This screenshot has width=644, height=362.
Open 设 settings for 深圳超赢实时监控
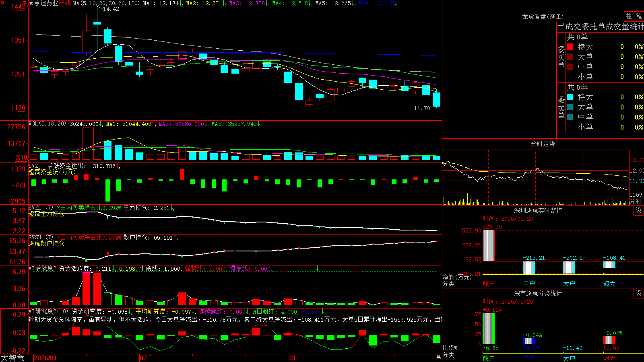[x=639, y=210]
